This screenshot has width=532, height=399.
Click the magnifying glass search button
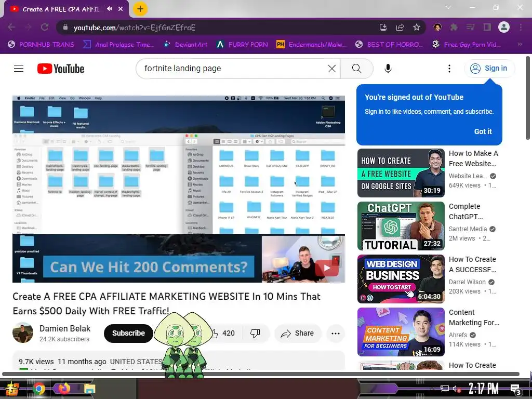pyautogui.click(x=356, y=69)
